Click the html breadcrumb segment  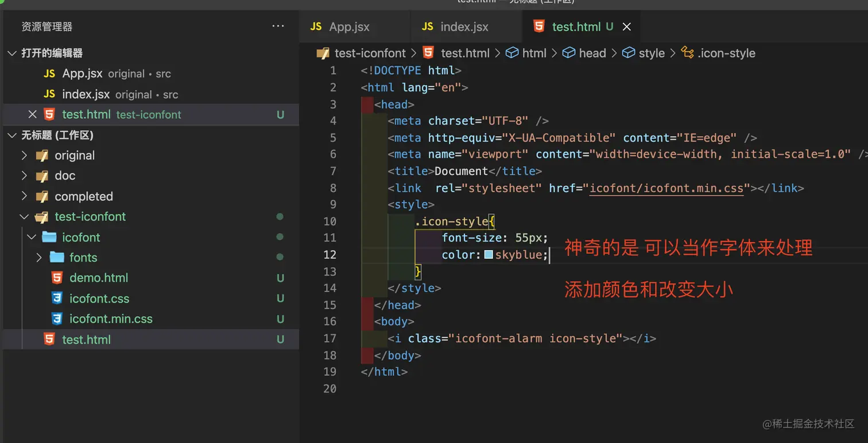[x=534, y=53]
